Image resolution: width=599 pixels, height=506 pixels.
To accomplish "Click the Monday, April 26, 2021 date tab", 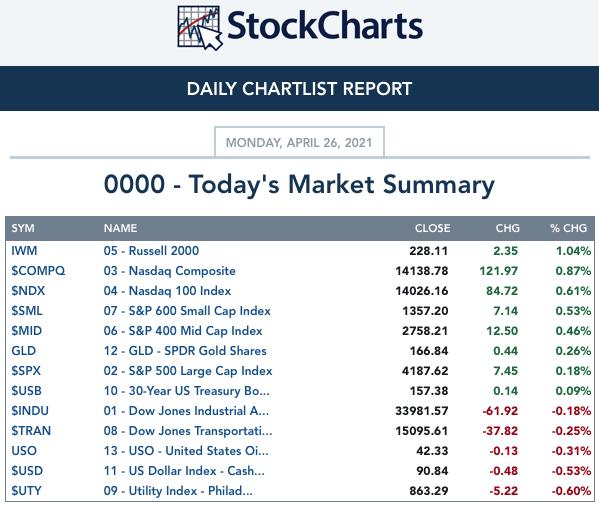I will 300,142.
